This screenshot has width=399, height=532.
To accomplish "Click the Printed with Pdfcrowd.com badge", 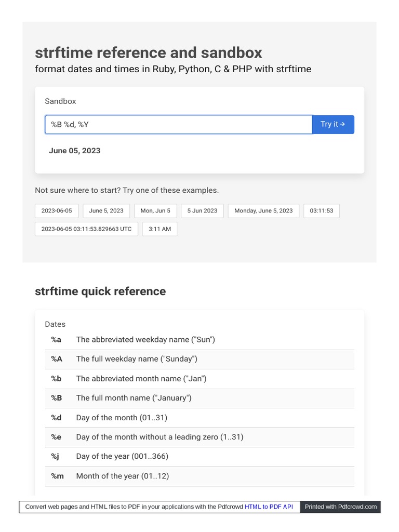I will [340, 507].
